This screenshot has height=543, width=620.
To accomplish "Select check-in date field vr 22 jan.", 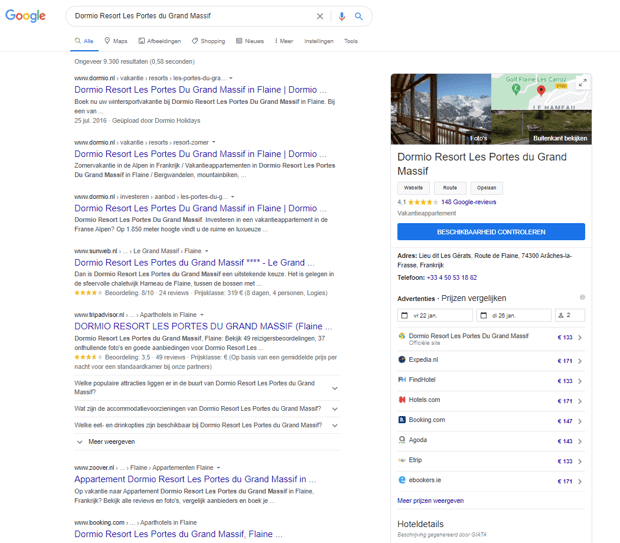I will click(x=435, y=315).
